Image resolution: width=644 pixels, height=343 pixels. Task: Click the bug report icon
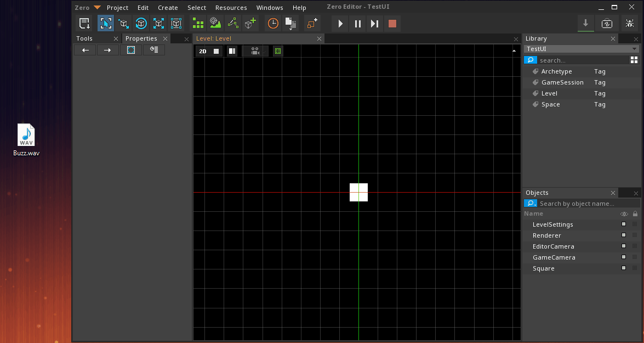click(630, 24)
